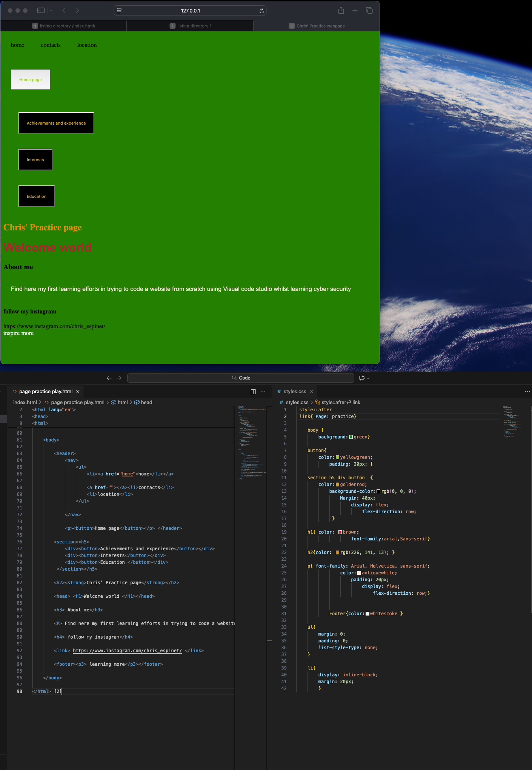This screenshot has width=532, height=770.
Task: Open the sidebar dropdown chevron in Safari
Action: [x=51, y=11]
